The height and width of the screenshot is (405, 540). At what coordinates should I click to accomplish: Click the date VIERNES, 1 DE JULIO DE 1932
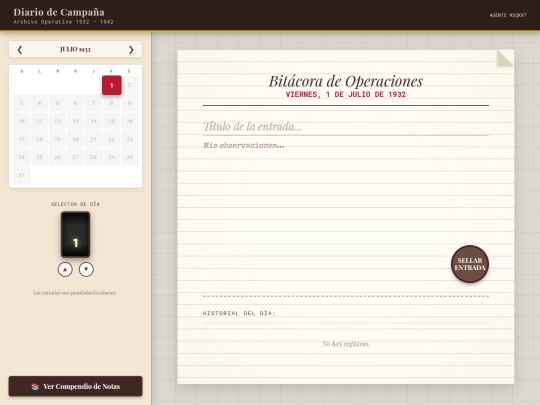click(x=346, y=94)
